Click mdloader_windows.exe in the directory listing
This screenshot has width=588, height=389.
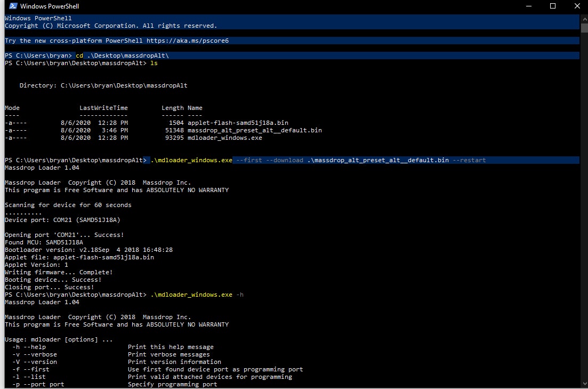click(x=224, y=138)
